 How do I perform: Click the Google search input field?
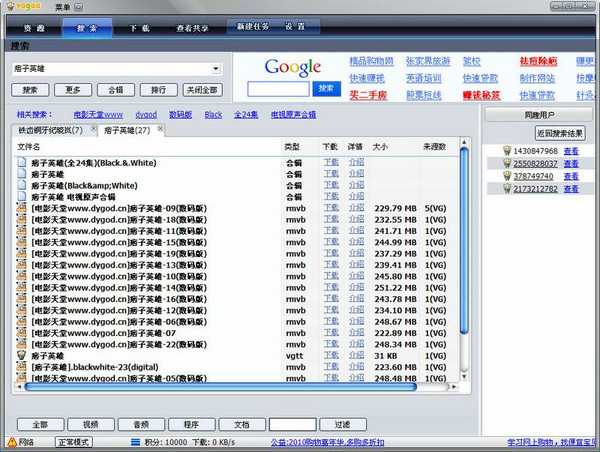[x=279, y=89]
